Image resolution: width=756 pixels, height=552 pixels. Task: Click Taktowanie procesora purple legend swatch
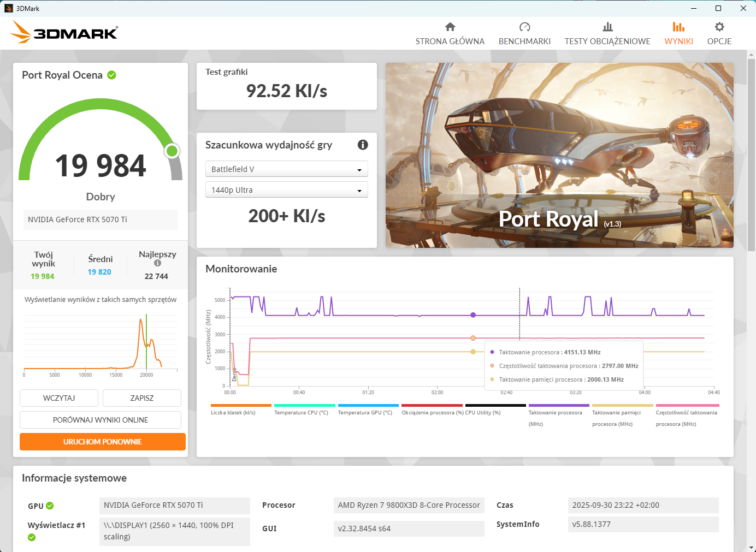(x=559, y=406)
